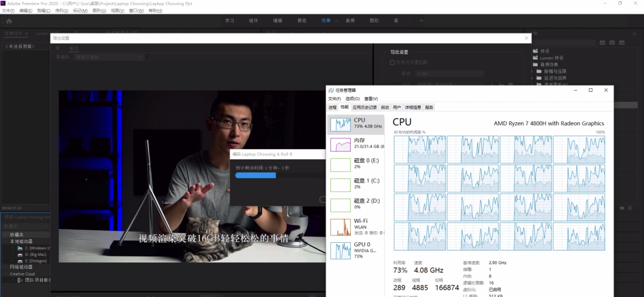Open the 序列(S) menu
The height and width of the screenshot is (297, 644).
tap(61, 11)
